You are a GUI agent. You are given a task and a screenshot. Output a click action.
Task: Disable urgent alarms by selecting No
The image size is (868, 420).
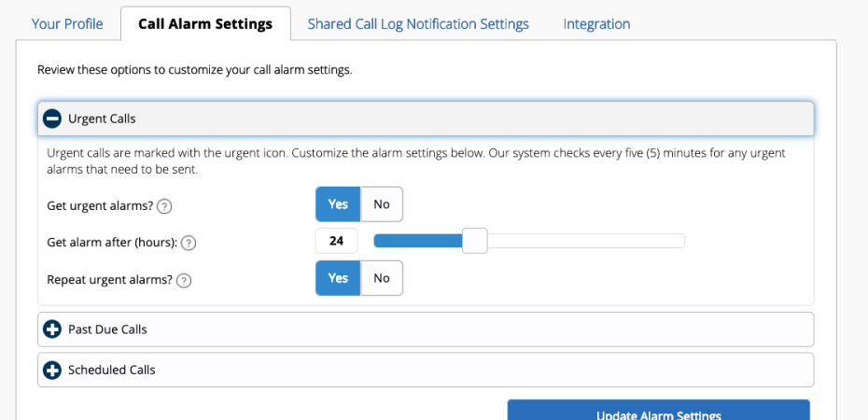coord(382,204)
